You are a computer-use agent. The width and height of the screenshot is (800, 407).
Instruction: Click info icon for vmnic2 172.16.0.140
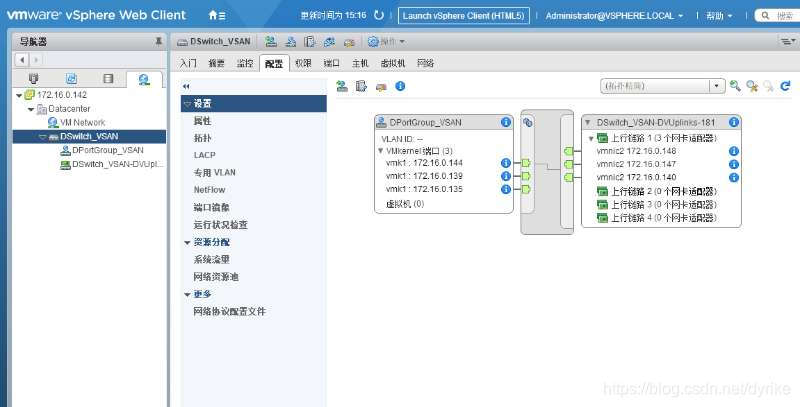point(734,177)
